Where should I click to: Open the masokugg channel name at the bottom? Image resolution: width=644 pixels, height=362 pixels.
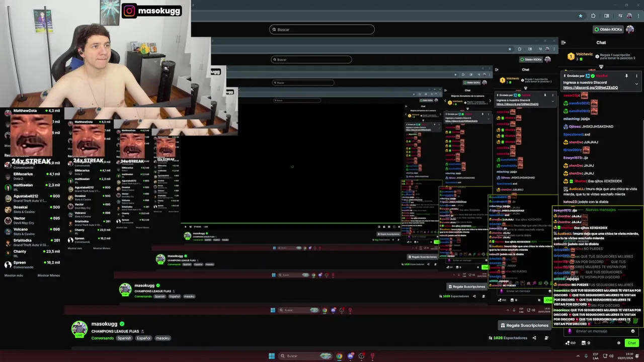tap(104, 324)
